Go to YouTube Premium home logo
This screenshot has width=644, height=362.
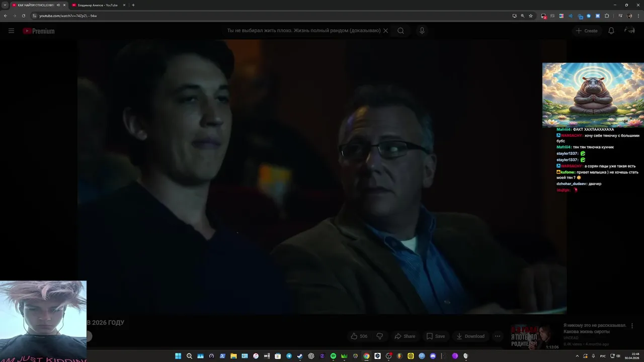click(x=38, y=31)
